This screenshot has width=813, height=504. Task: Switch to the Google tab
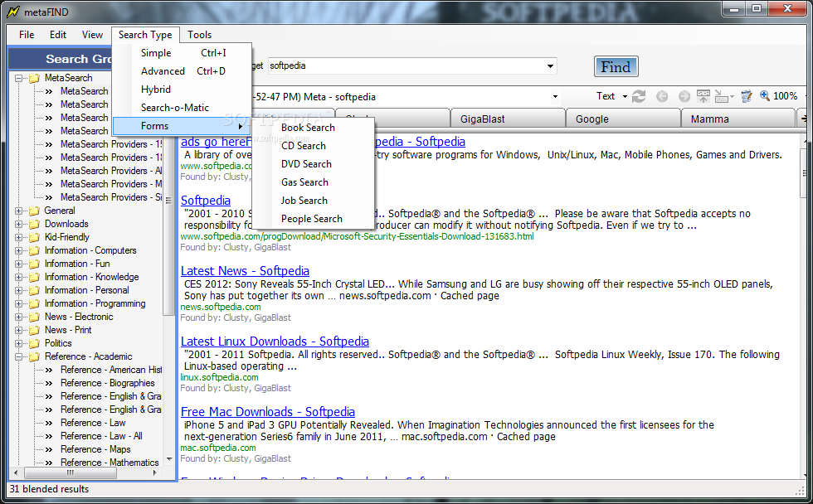(623, 119)
